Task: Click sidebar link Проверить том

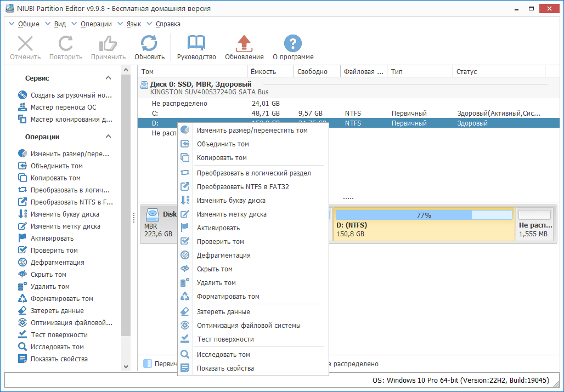Action: click(x=54, y=251)
